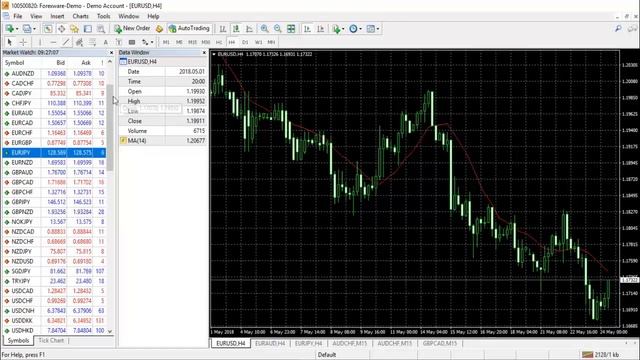This screenshot has height=360, width=640.
Task: Click the Default profile in status bar
Action: (x=327, y=355)
